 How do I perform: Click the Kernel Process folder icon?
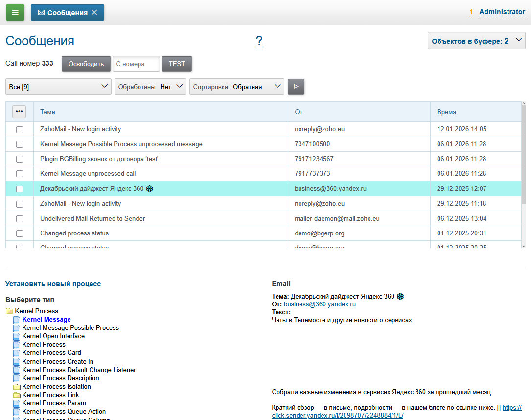pos(9,311)
